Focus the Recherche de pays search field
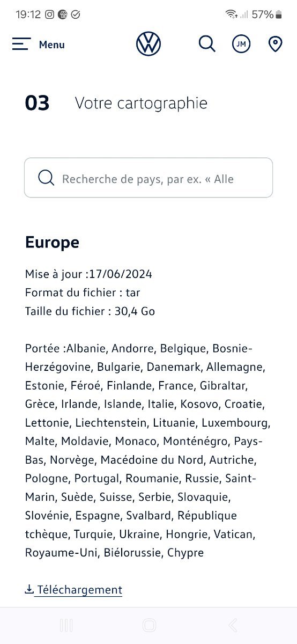Screen dimensions: 297x644 coord(148,178)
